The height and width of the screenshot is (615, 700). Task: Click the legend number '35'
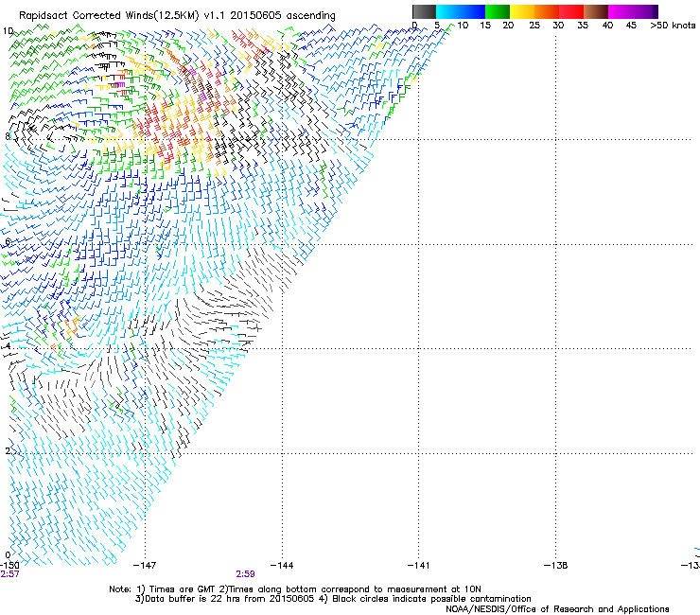pyautogui.click(x=583, y=26)
